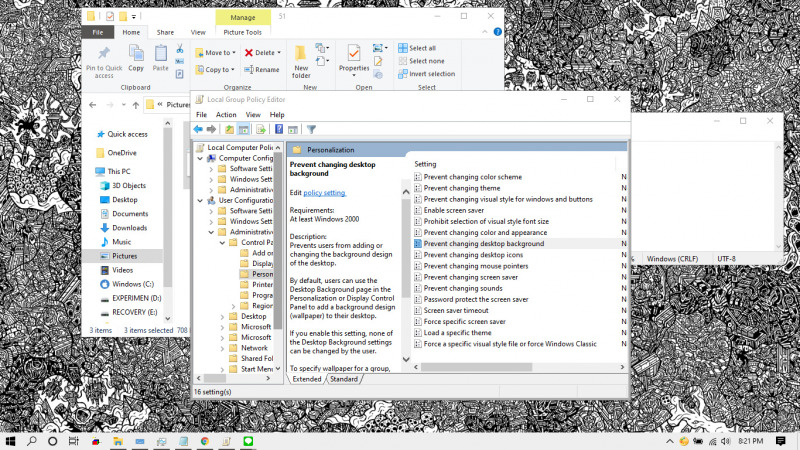The width and height of the screenshot is (800, 450).
Task: Open the Help menu in Policy Editor
Action: tap(277, 115)
